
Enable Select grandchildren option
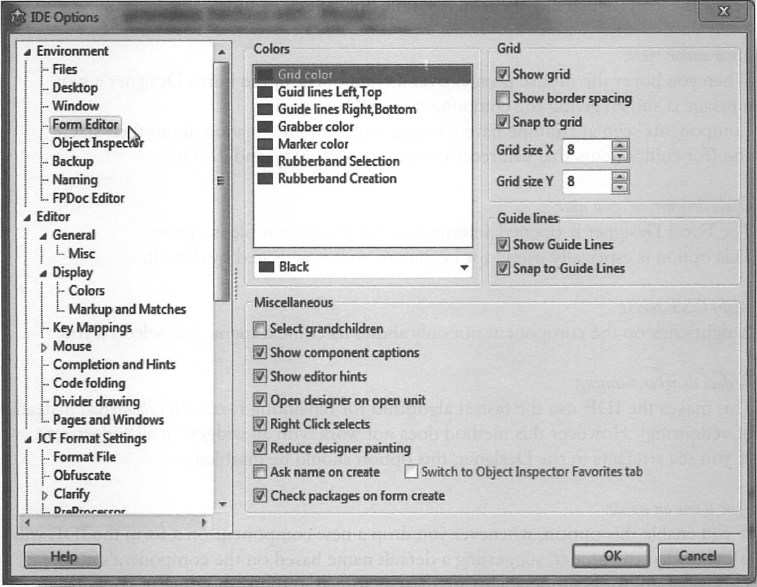click(261, 329)
